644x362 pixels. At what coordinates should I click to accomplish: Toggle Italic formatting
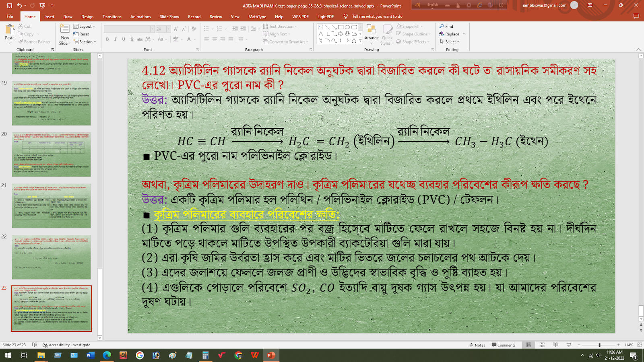116,39
